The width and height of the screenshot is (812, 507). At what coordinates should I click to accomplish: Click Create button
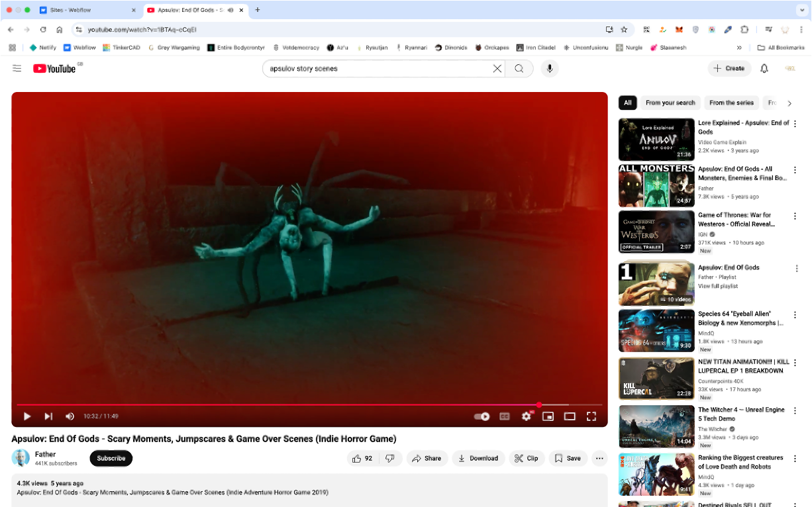coord(729,68)
